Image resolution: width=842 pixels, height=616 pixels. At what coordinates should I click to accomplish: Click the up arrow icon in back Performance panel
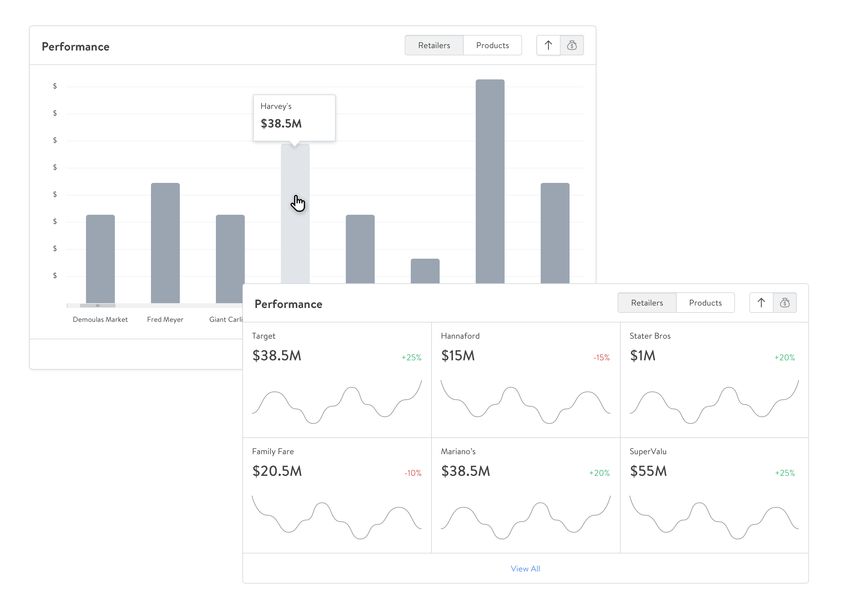click(x=548, y=45)
